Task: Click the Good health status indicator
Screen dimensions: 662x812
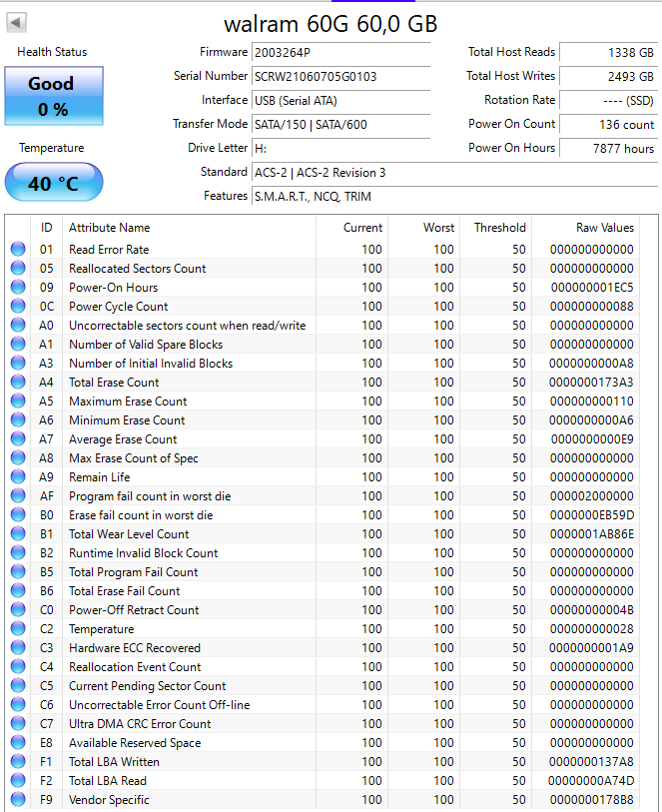Action: click(54, 96)
